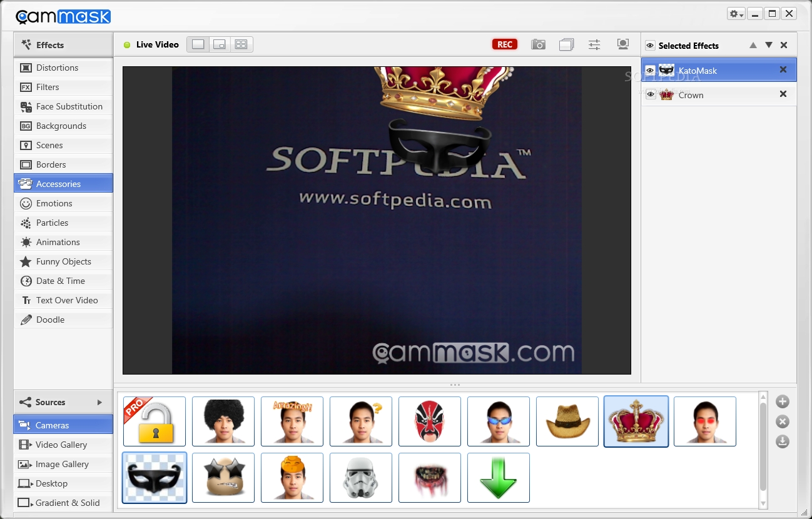The image size is (812, 519).
Task: Remove the Crown effect
Action: click(783, 94)
